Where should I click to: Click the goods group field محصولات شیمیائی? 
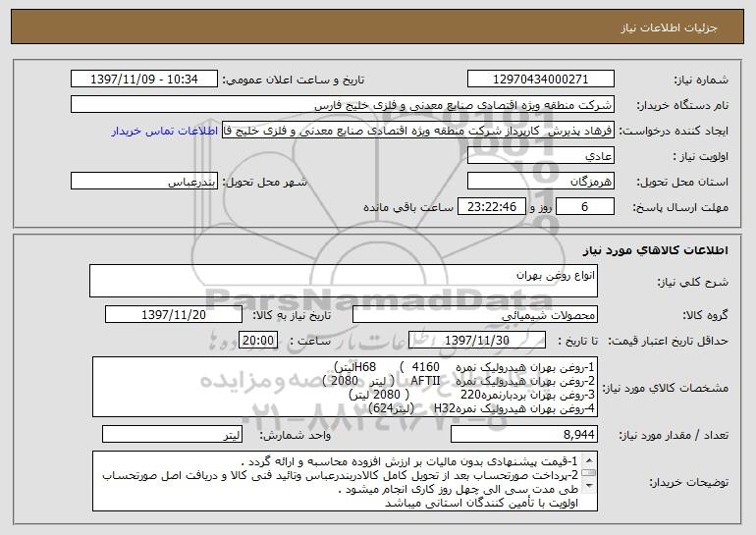pyautogui.click(x=475, y=315)
